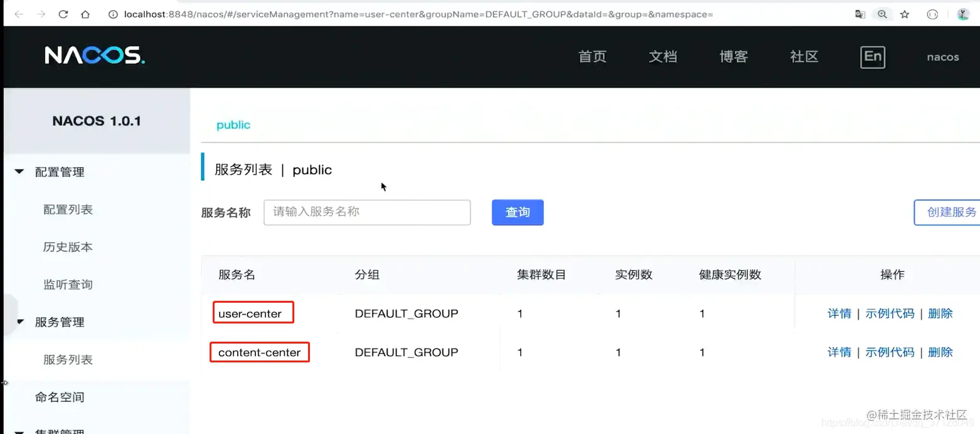This screenshot has height=434, width=980.
Task: Click DEFAULT_GROUP in content-center row
Action: (407, 352)
